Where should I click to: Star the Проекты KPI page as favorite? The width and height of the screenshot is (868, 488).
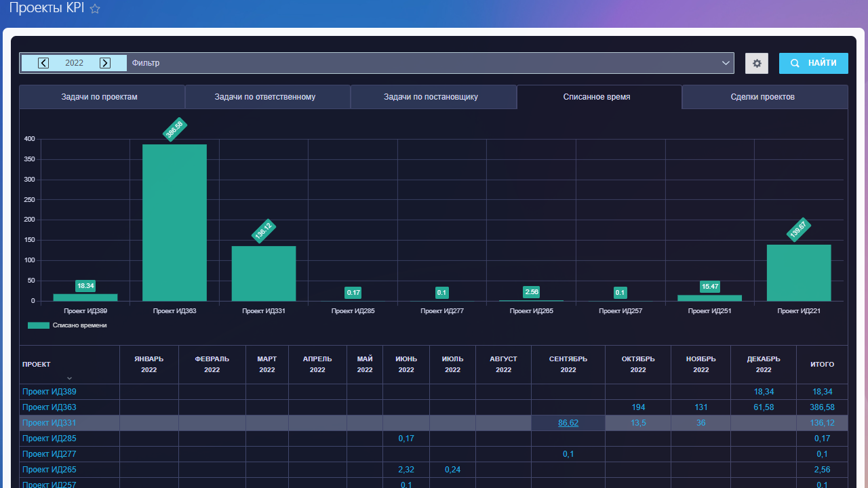click(x=95, y=9)
